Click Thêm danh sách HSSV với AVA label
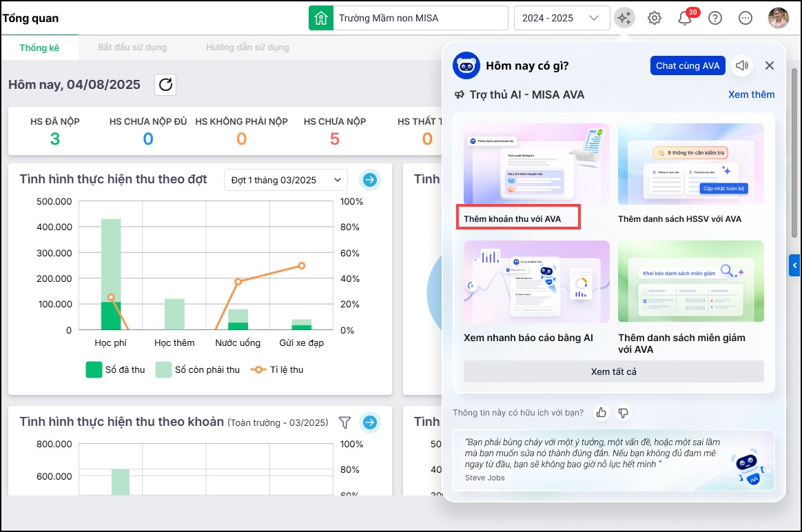The image size is (802, 532). [x=680, y=219]
